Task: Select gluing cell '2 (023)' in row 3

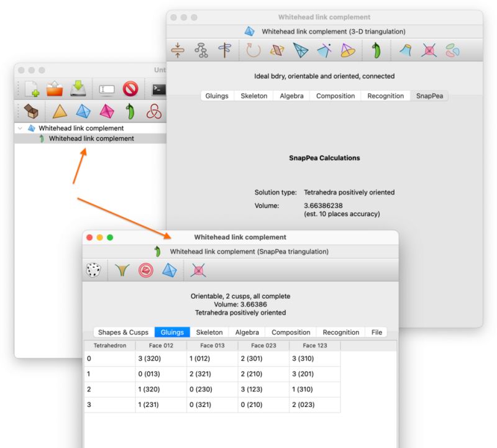Action: (x=315, y=405)
